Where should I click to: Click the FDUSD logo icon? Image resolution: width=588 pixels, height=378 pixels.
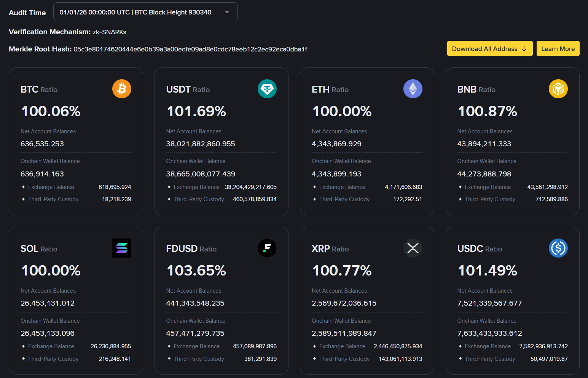click(267, 248)
